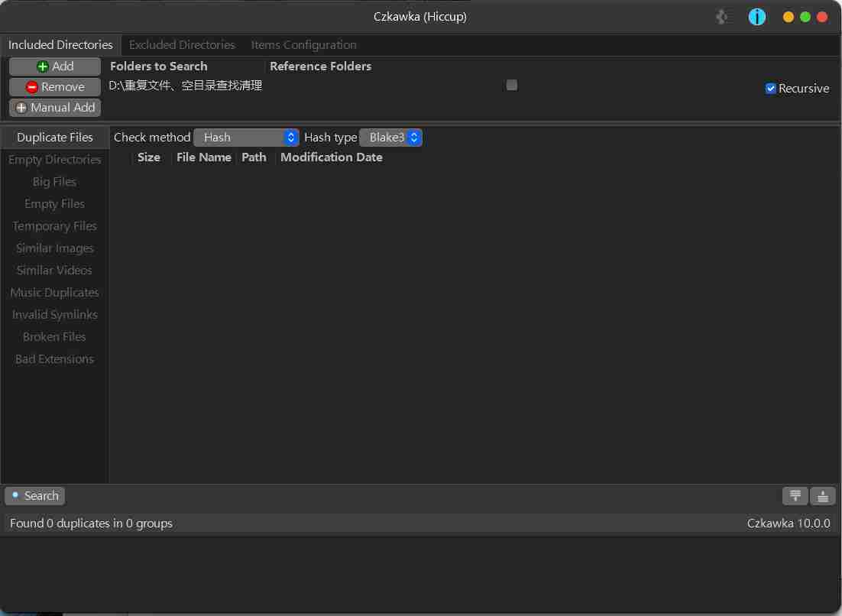Open Music Duplicates in the sidebar
This screenshot has height=616, width=842.
tap(55, 293)
